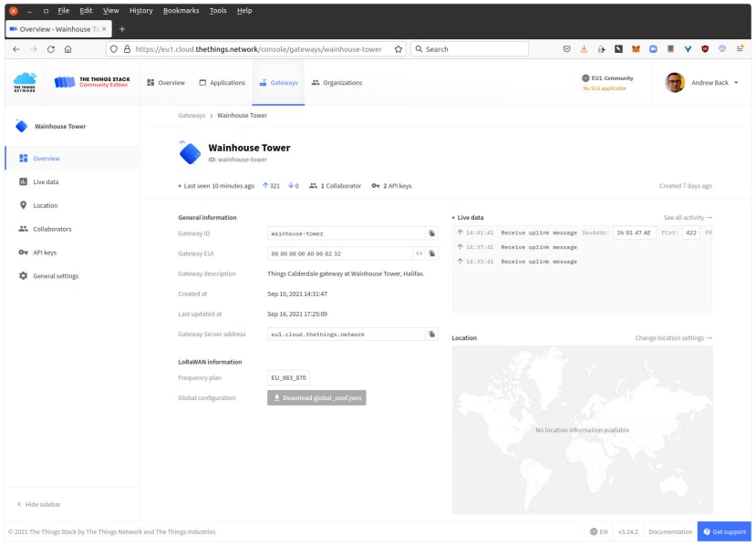Select the 14:41:41 uplink message row
Screen dimensions: 756x546
click(x=583, y=232)
